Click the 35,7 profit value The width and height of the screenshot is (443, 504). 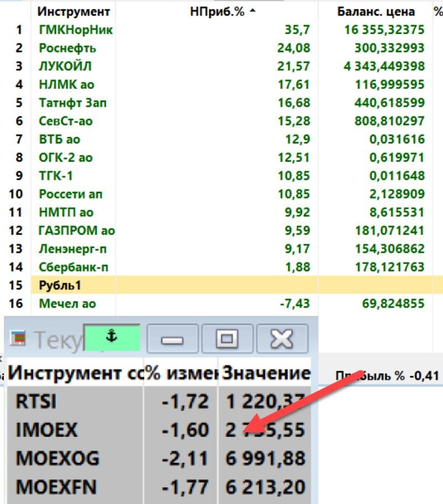297,30
